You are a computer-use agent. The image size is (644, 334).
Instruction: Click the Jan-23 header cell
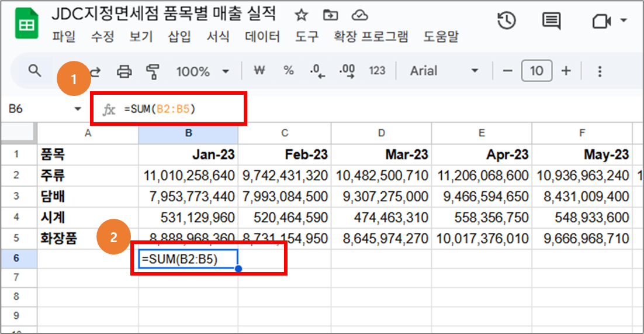coord(188,154)
